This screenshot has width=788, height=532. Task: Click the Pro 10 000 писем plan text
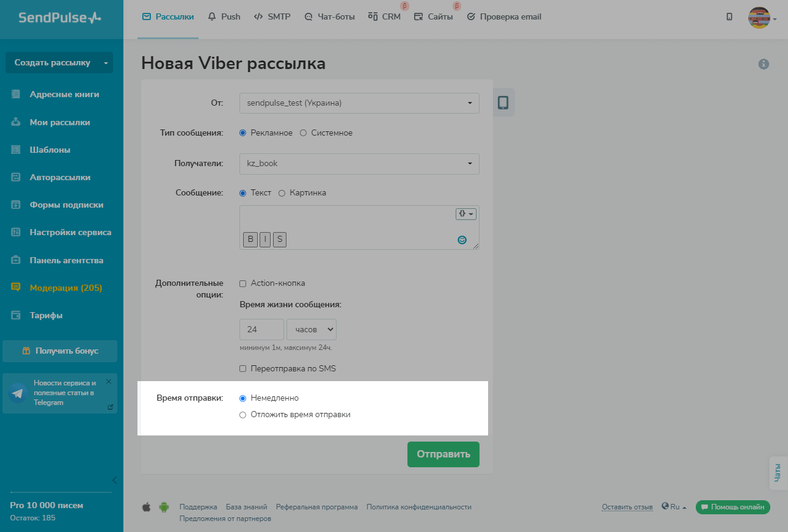[47, 505]
